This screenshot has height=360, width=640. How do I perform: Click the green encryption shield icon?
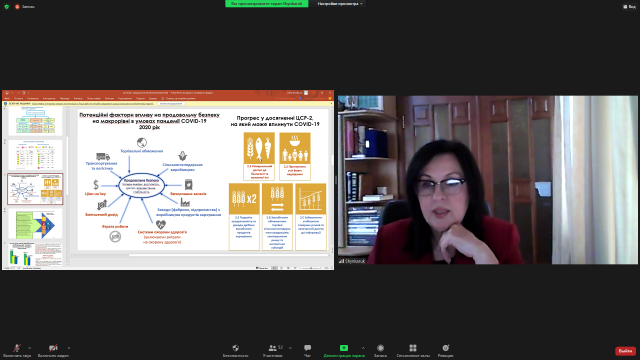coord(7,7)
